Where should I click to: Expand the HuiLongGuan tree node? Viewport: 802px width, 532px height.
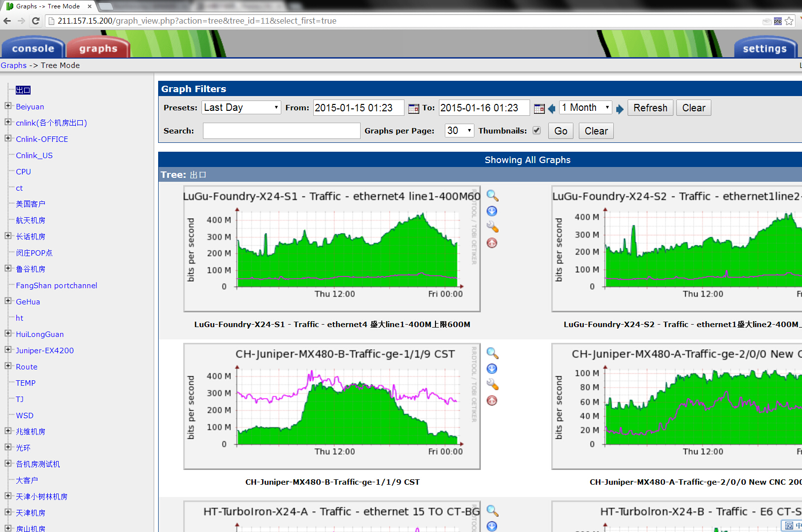click(x=8, y=333)
